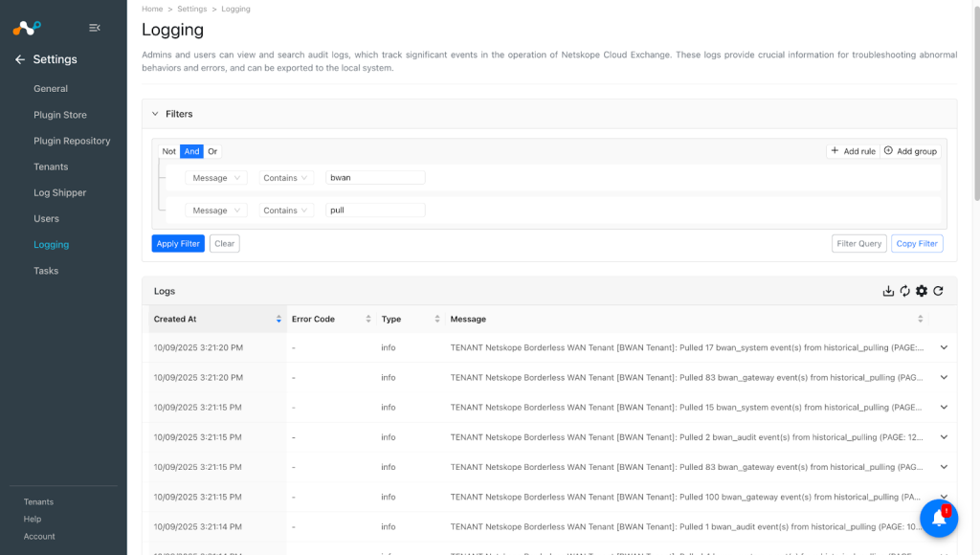This screenshot has height=555, width=980.
Task: Select the Or operator
Action: click(212, 151)
